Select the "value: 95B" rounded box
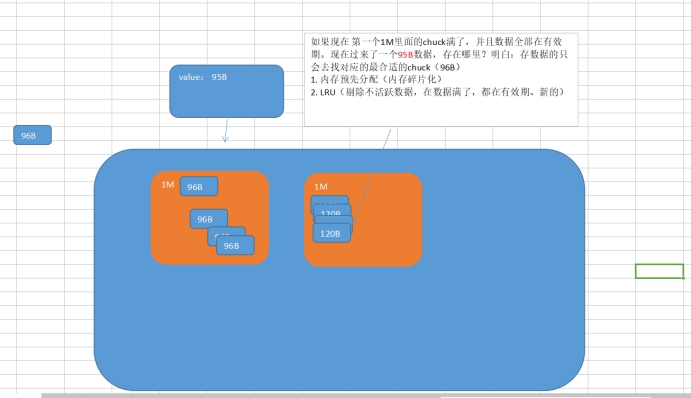Image resolution: width=691 pixels, height=398 pixels. click(227, 91)
